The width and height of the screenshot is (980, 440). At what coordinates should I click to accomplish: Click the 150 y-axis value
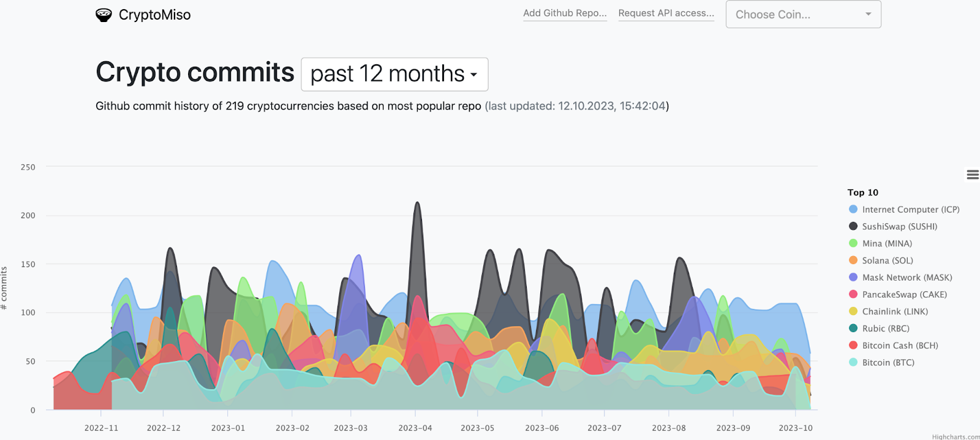[28, 264]
